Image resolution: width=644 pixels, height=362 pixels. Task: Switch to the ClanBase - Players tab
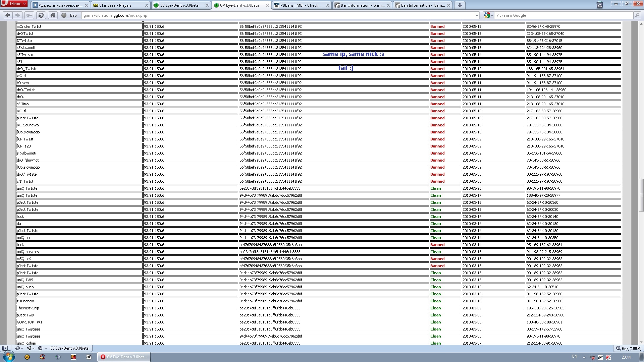(117, 5)
